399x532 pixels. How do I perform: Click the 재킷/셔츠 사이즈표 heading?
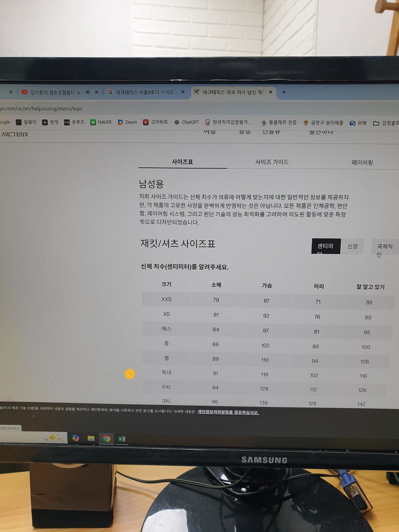pyautogui.click(x=178, y=244)
